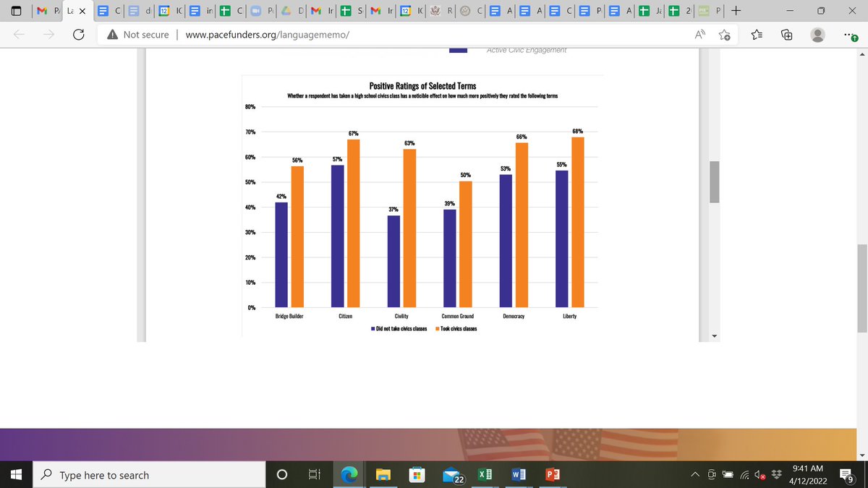Open Word from the taskbar
This screenshot has height=488, width=868.
point(519,475)
